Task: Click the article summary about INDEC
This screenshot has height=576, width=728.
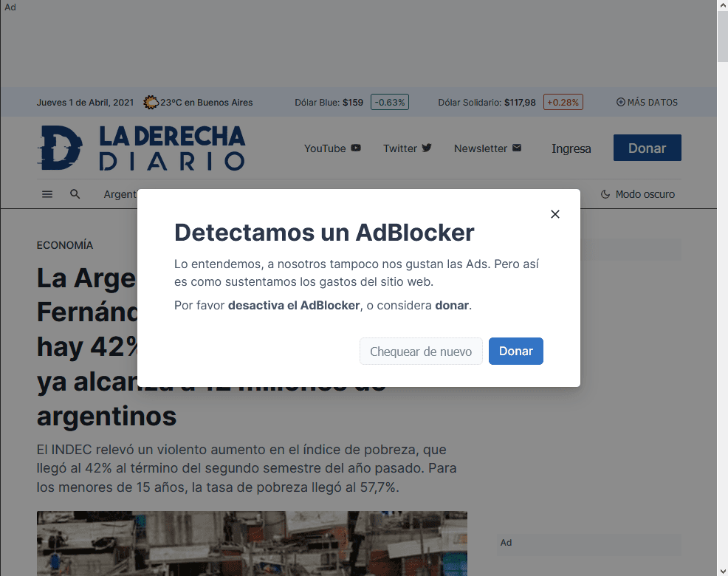Action: 247,468
